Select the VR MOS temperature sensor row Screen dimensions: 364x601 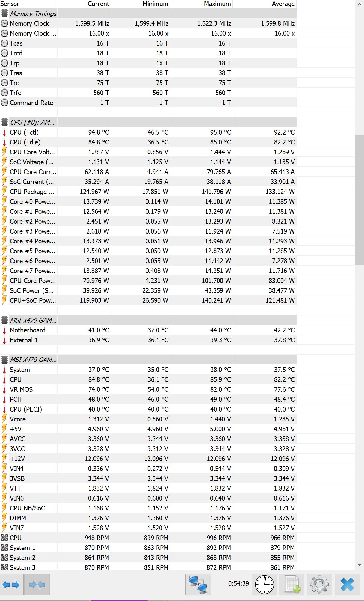point(148,389)
